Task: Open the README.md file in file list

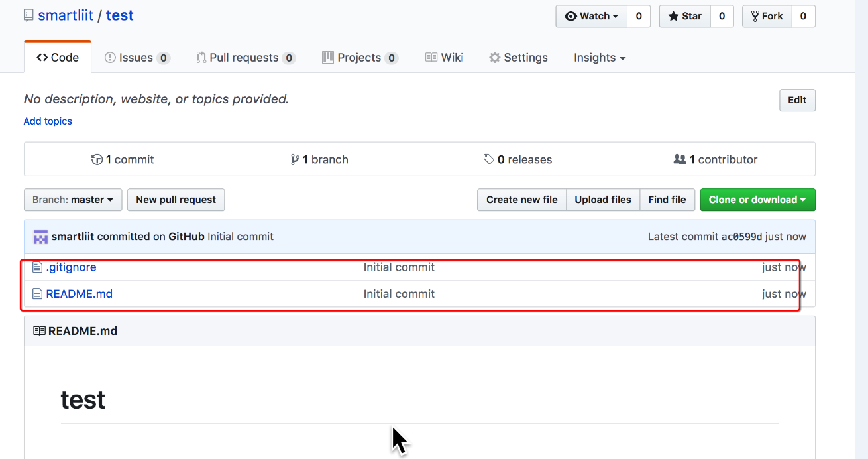Action: [x=79, y=294]
